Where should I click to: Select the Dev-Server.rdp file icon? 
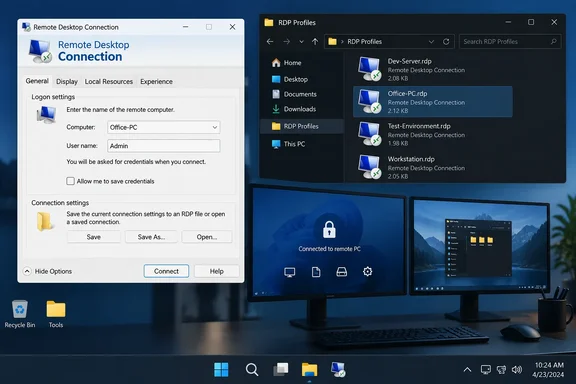369,69
